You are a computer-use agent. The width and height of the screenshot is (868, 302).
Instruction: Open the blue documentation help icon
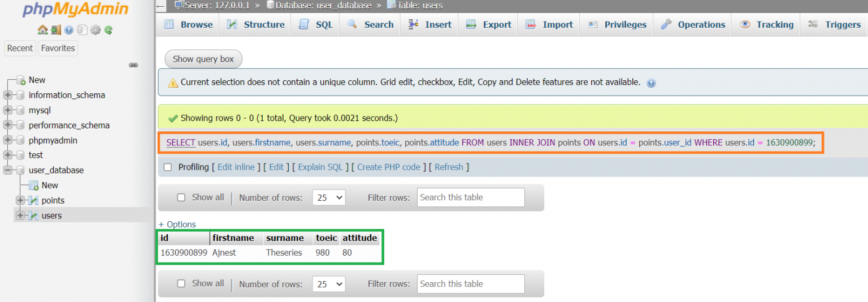69,30
